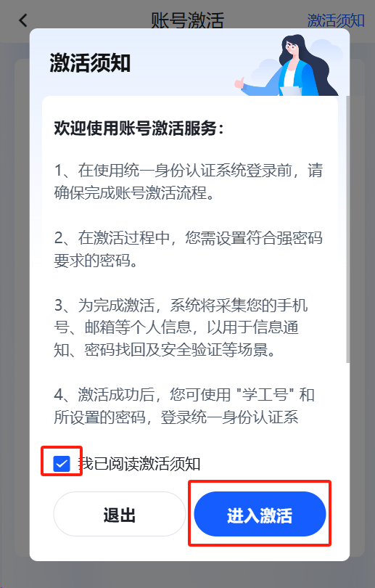Click the thumbs-up hand in the illustration

click(239, 83)
